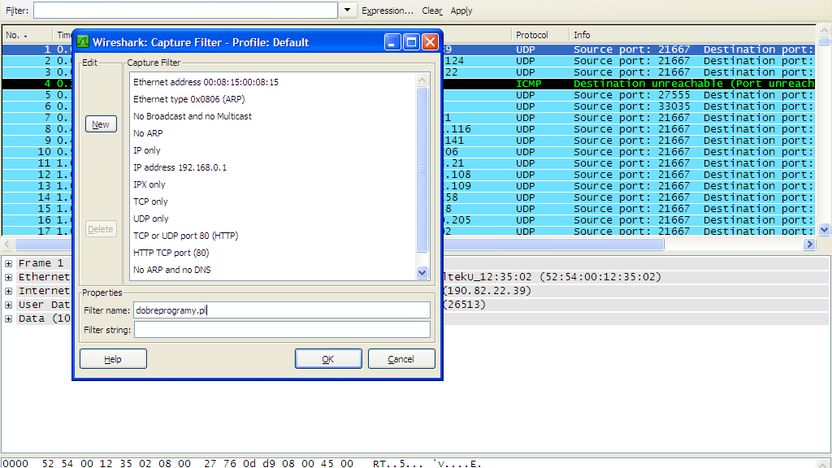Select 'Ethernet type 0x0806 (ARP)' filter
The image size is (832, 468).
pos(189,99)
